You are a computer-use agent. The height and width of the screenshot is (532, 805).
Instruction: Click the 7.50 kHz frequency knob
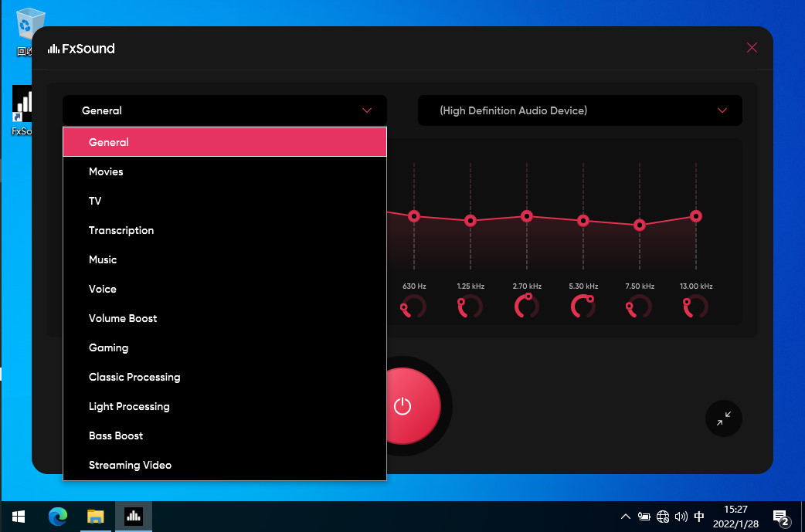(639, 307)
